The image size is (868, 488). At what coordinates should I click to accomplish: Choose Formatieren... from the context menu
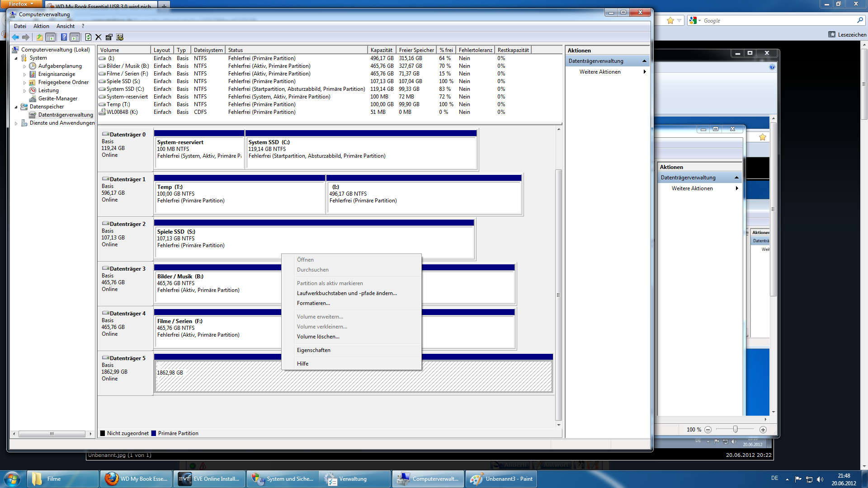pyautogui.click(x=313, y=303)
